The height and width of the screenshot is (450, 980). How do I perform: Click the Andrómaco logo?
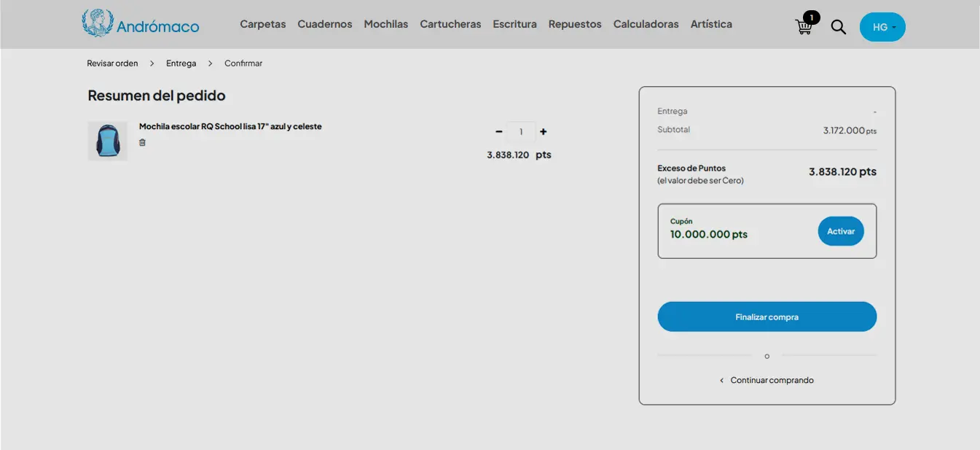point(141,24)
